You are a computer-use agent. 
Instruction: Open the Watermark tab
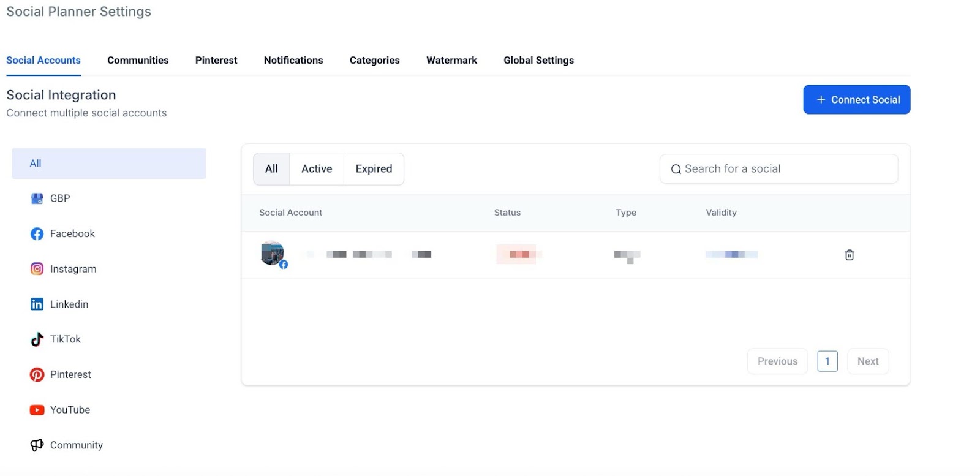[451, 60]
